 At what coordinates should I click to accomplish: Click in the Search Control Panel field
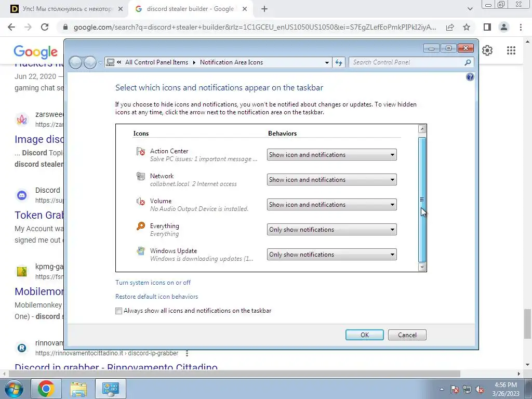407,62
